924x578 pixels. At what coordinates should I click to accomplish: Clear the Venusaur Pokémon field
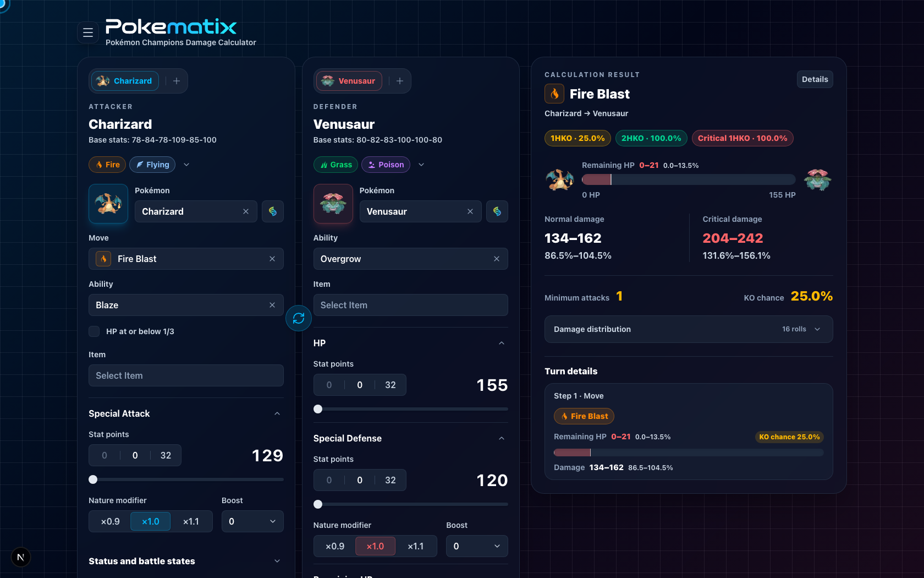(470, 211)
